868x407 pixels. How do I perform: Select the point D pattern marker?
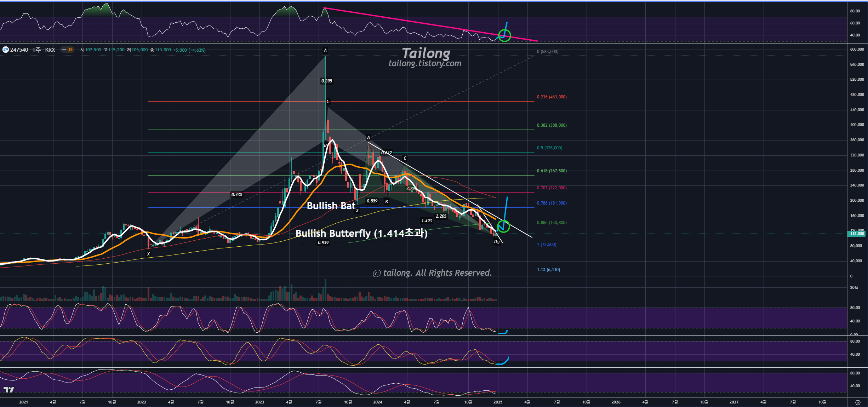495,242
